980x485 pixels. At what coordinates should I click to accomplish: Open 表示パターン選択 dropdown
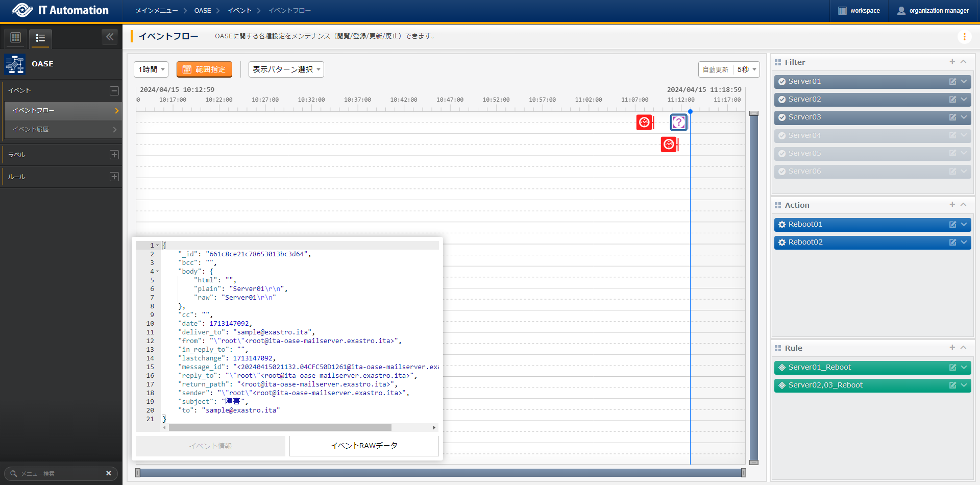click(286, 69)
